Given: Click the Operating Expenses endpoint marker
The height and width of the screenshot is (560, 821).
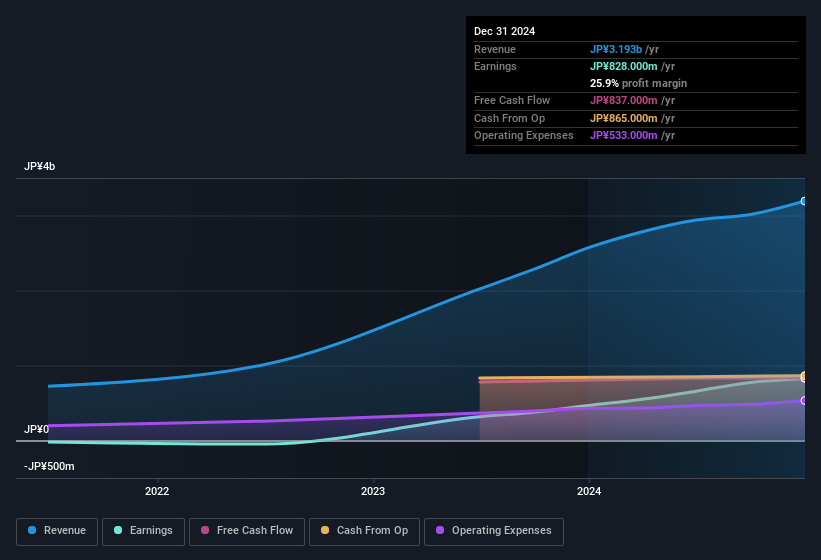Looking at the screenshot, I should (804, 400).
